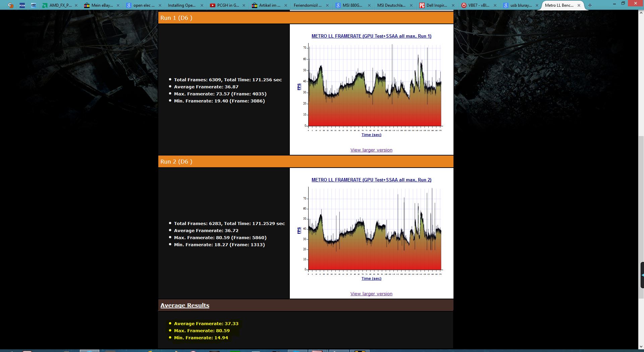This screenshot has height=352, width=644.
Task: Close the Mein eBay tab
Action: pos(118,5)
